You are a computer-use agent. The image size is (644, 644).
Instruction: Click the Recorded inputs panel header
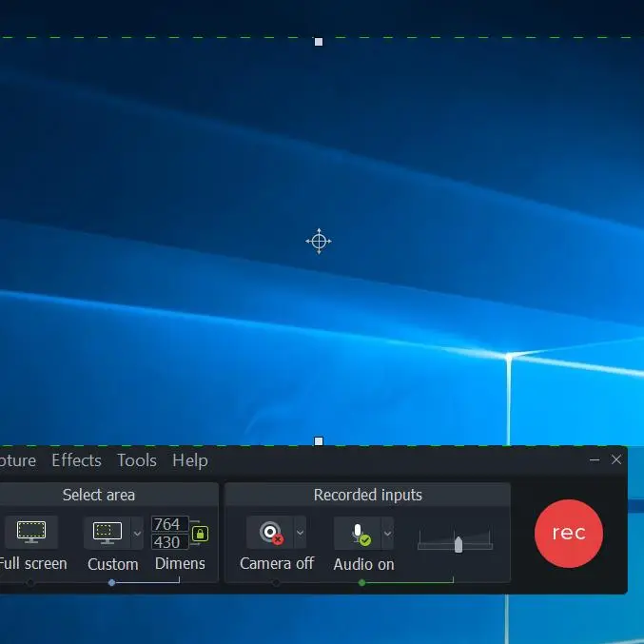click(x=367, y=495)
